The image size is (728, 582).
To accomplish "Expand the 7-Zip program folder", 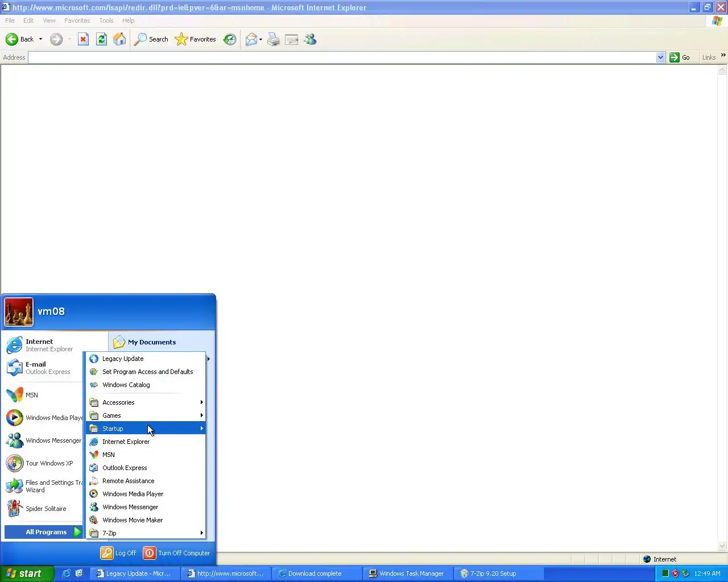I will coord(146,533).
